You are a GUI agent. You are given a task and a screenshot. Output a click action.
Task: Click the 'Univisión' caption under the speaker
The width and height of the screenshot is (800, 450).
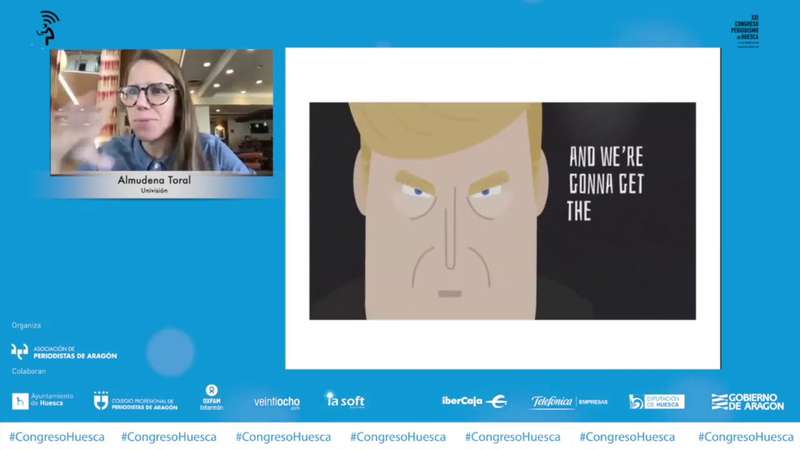154,190
